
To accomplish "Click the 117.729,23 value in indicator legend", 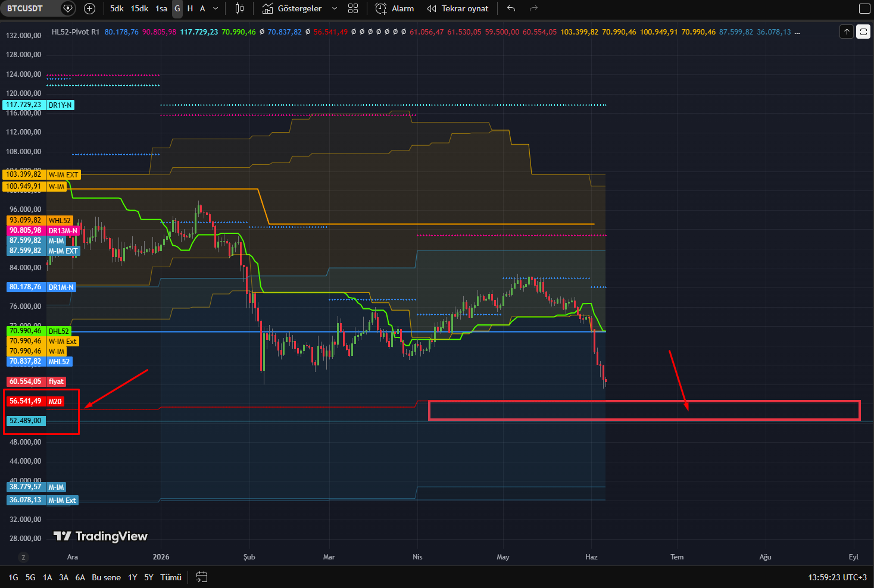I will 199,32.
